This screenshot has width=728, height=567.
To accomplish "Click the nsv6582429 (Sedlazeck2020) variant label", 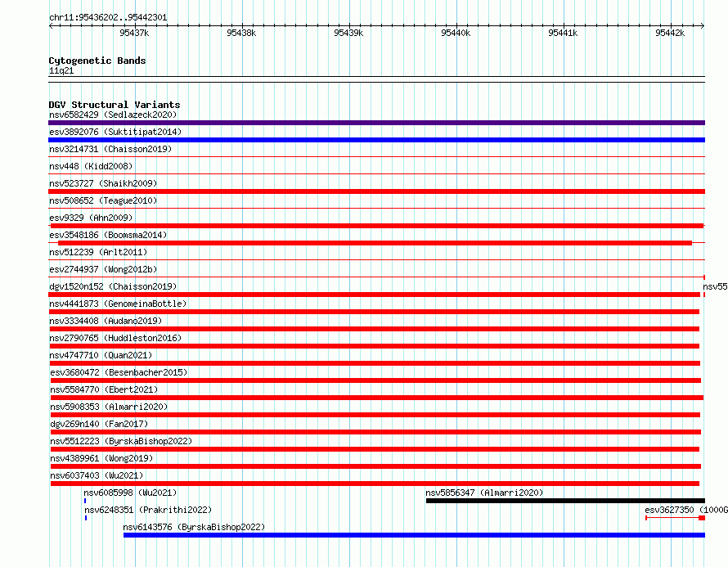I will point(113,115).
